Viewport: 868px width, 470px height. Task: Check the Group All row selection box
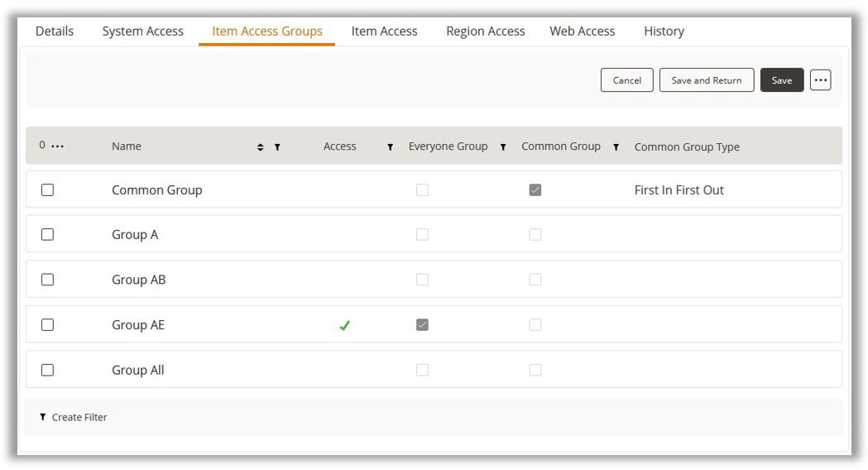[47, 370]
